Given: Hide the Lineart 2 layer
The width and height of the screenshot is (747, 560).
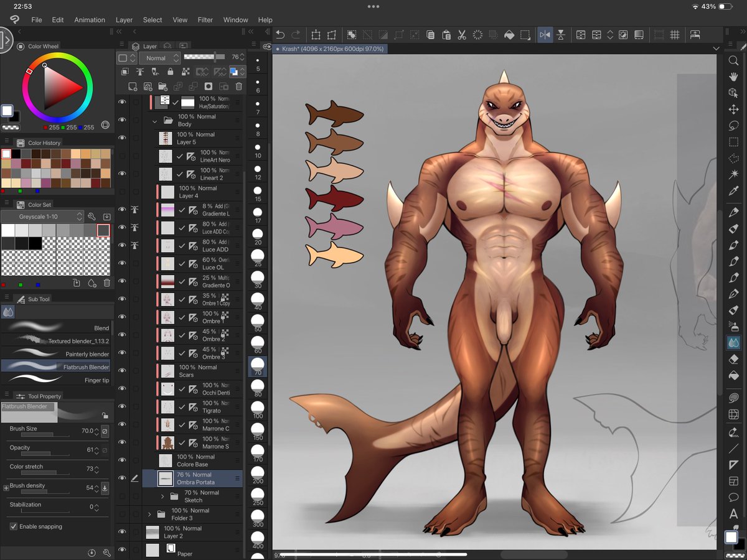Looking at the screenshot, I should coord(122,174).
